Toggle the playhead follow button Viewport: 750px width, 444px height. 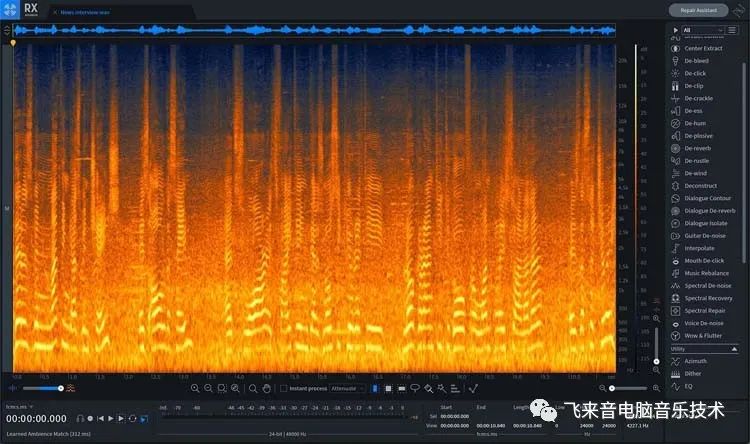click(144, 419)
